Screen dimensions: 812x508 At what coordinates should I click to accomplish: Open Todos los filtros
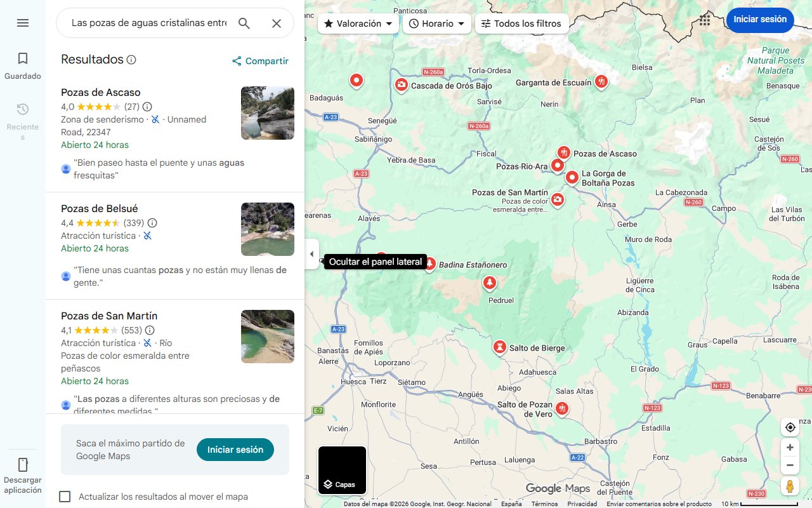pos(523,23)
